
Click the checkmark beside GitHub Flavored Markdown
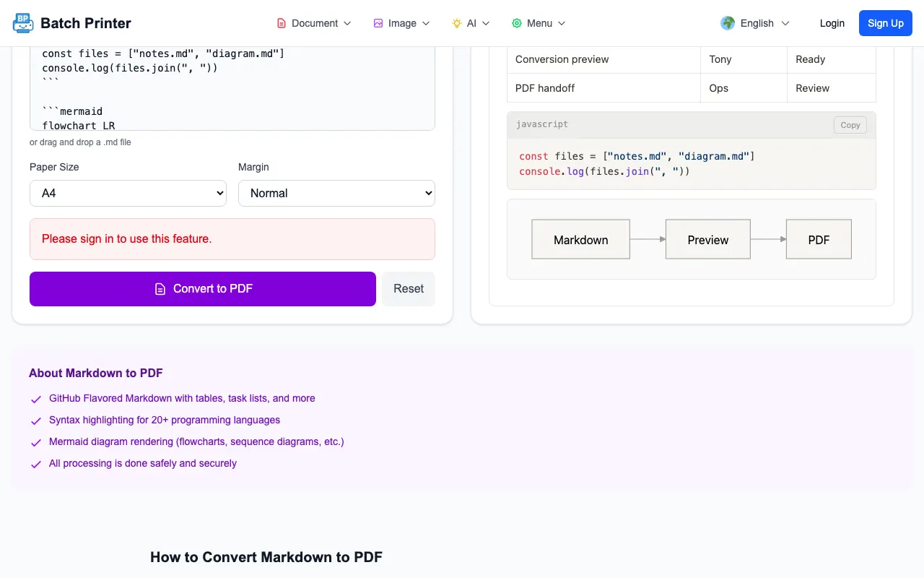click(x=36, y=399)
